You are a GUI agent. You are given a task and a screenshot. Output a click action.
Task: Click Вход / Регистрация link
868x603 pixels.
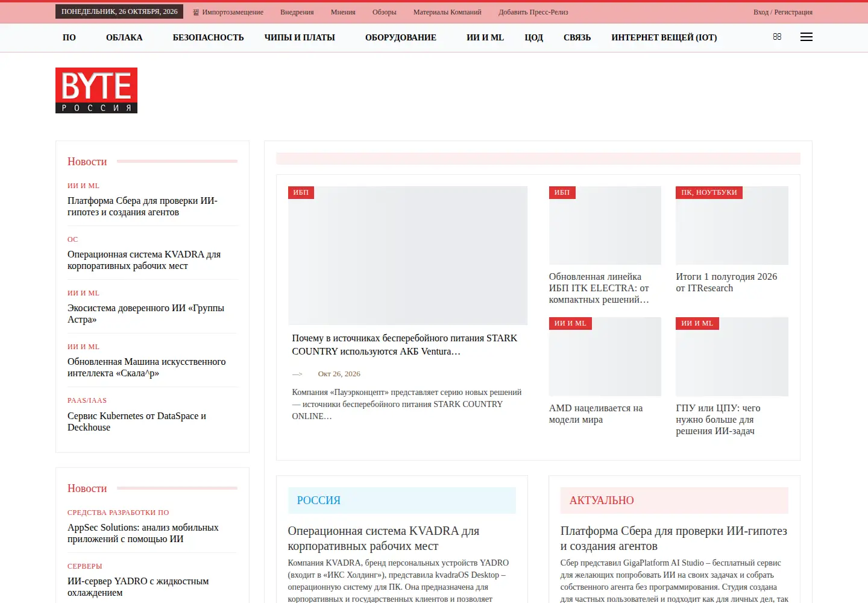coord(783,12)
